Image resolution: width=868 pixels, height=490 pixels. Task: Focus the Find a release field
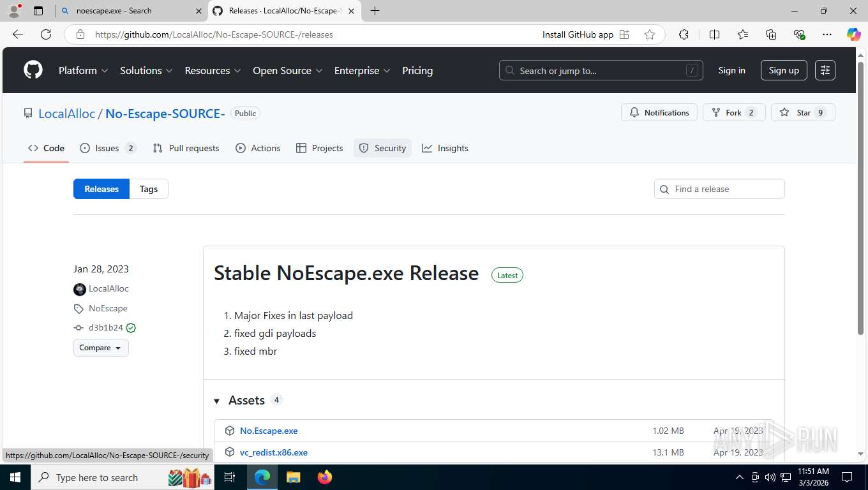[719, 189]
